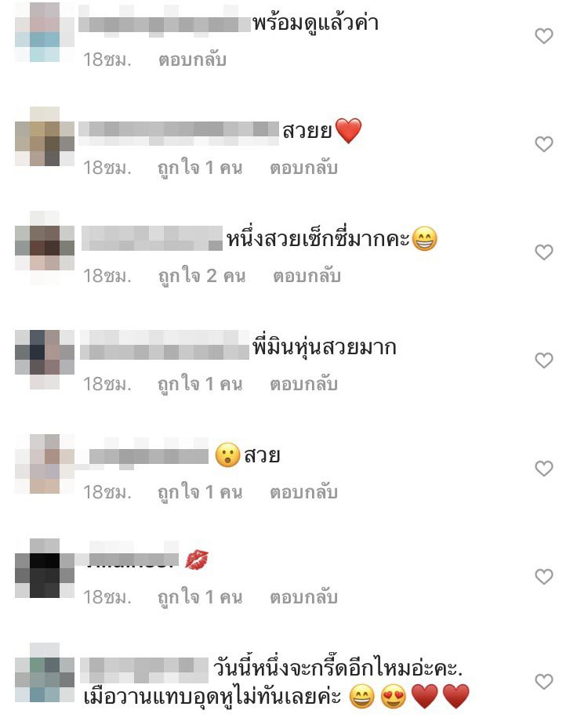Open avatar of "หนึ่งสวยเซ็กซี่มากคะ" commenter
The width and height of the screenshot is (588, 721).
click(x=45, y=248)
